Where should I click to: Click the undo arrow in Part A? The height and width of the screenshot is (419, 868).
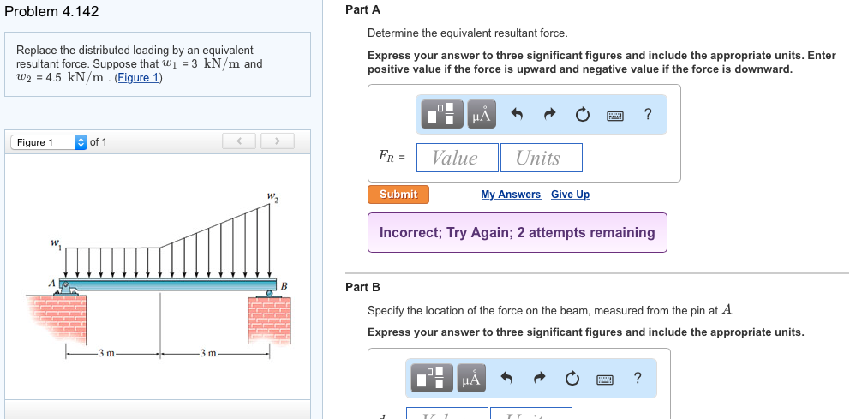[516, 114]
